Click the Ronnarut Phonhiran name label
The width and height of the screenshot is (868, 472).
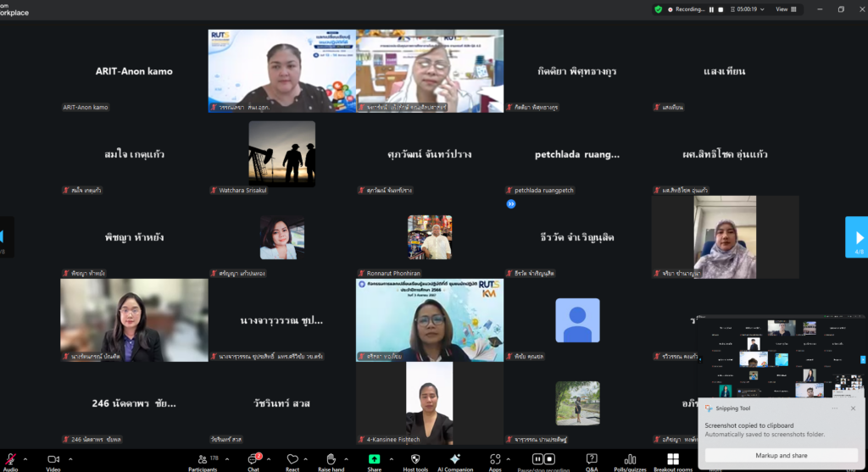389,274
